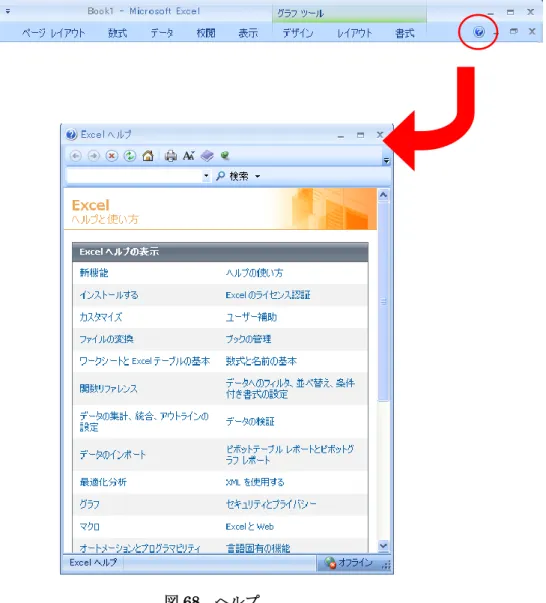Open XML を使用する help link
The height and width of the screenshot is (603, 546).
pos(255,482)
